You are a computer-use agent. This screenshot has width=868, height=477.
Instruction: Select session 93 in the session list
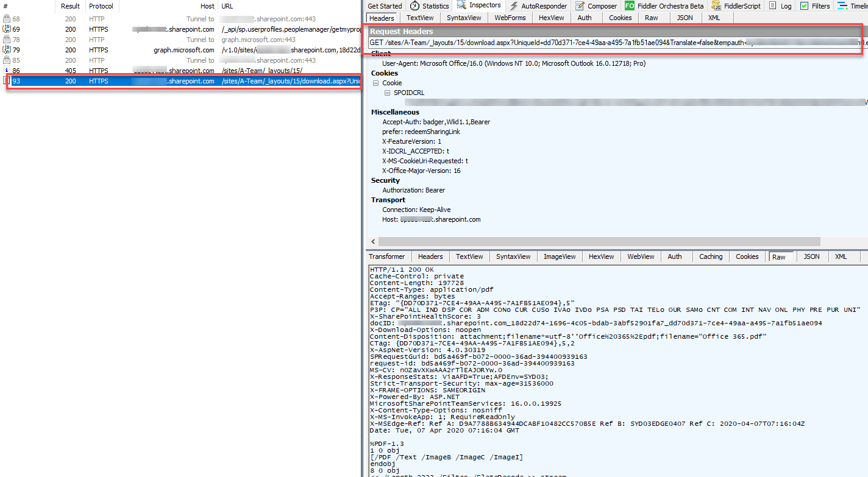tap(183, 80)
